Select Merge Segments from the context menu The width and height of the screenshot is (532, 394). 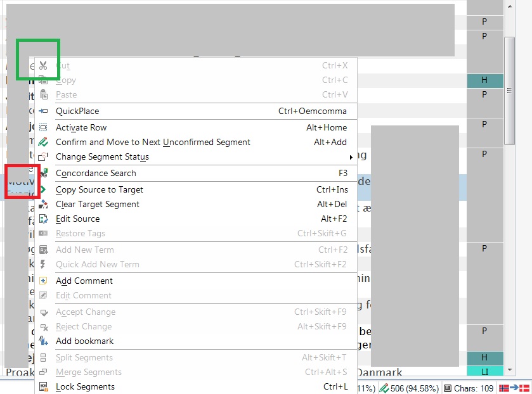click(x=89, y=372)
